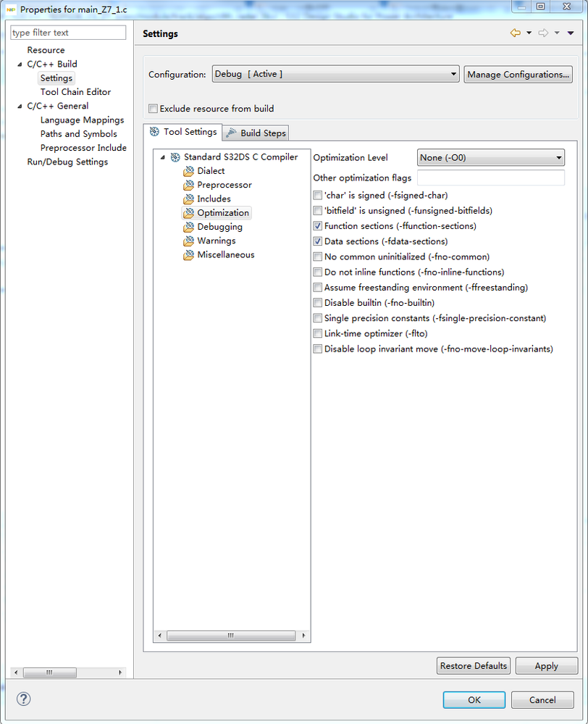Select the Warnings tool settings entry
Screen dimensions: 588x724
click(x=217, y=241)
